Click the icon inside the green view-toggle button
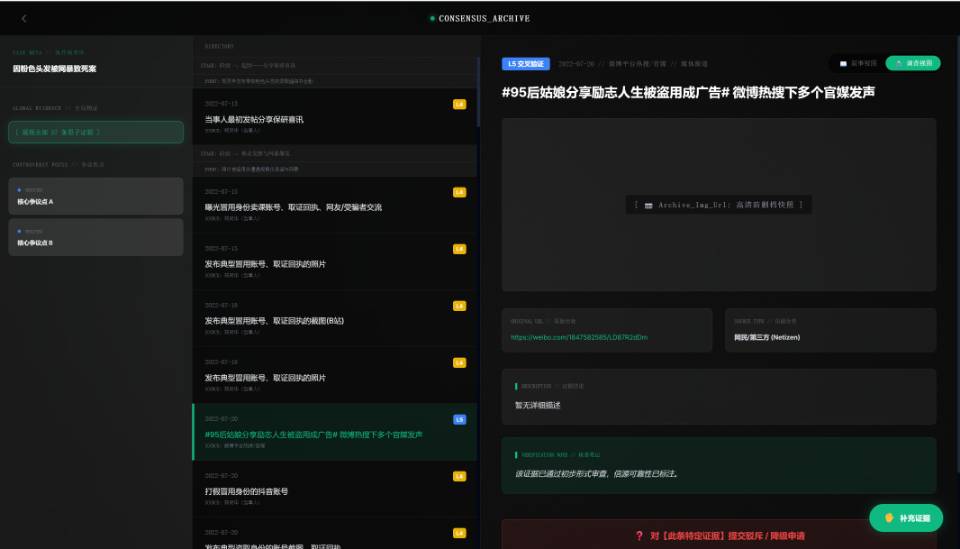 click(x=899, y=63)
